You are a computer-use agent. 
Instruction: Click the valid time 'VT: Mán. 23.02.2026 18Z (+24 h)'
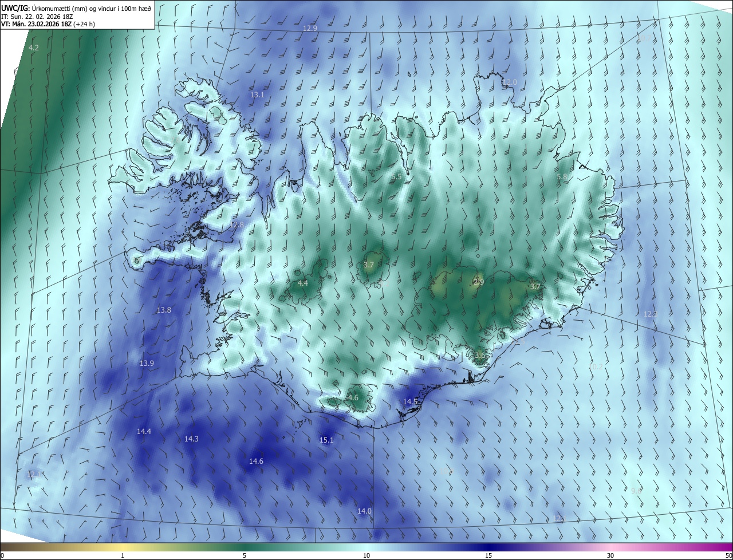pos(48,24)
